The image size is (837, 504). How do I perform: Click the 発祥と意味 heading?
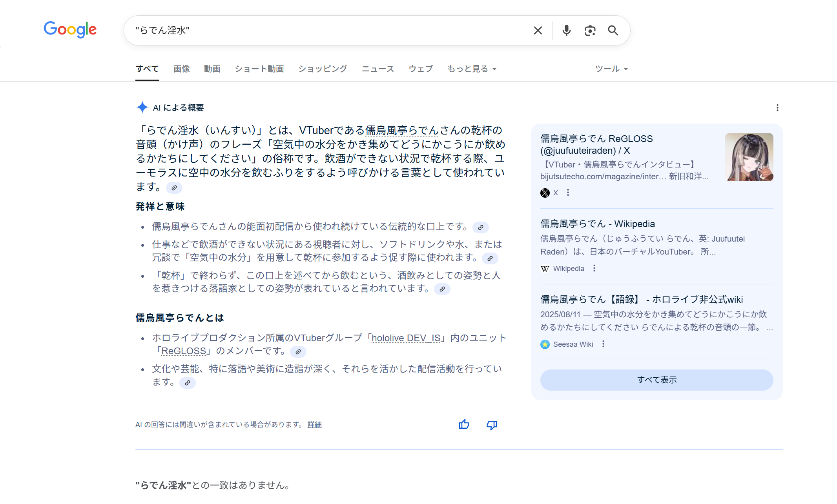[160, 207]
